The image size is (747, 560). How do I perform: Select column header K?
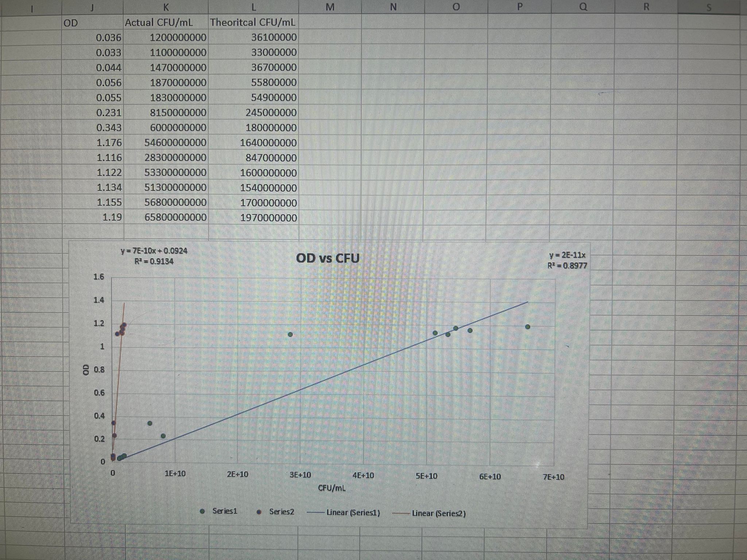(166, 6)
